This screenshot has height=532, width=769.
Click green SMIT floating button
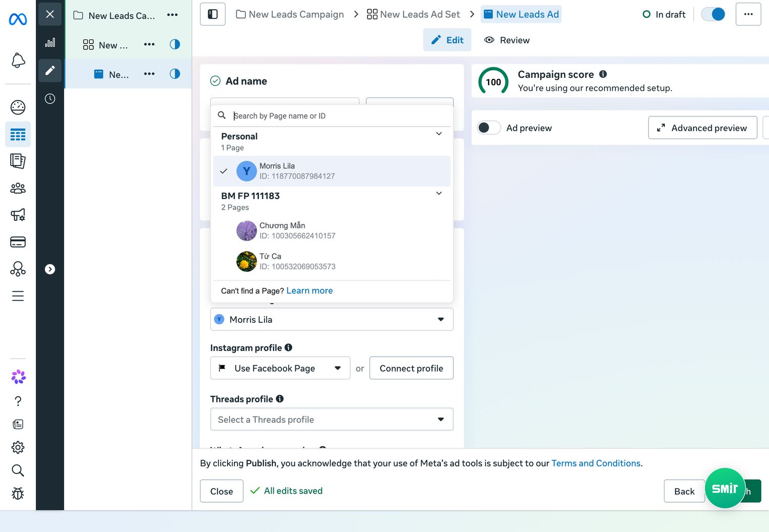pos(725,488)
